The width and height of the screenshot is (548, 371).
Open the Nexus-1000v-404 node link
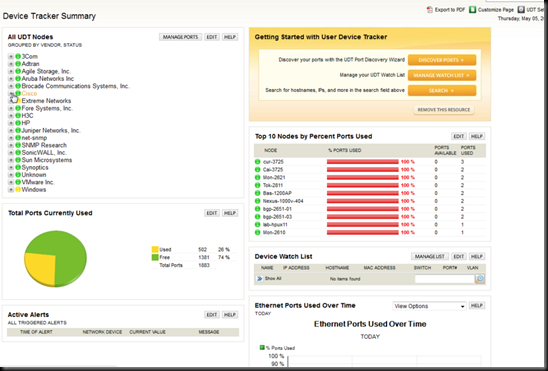pos(283,201)
